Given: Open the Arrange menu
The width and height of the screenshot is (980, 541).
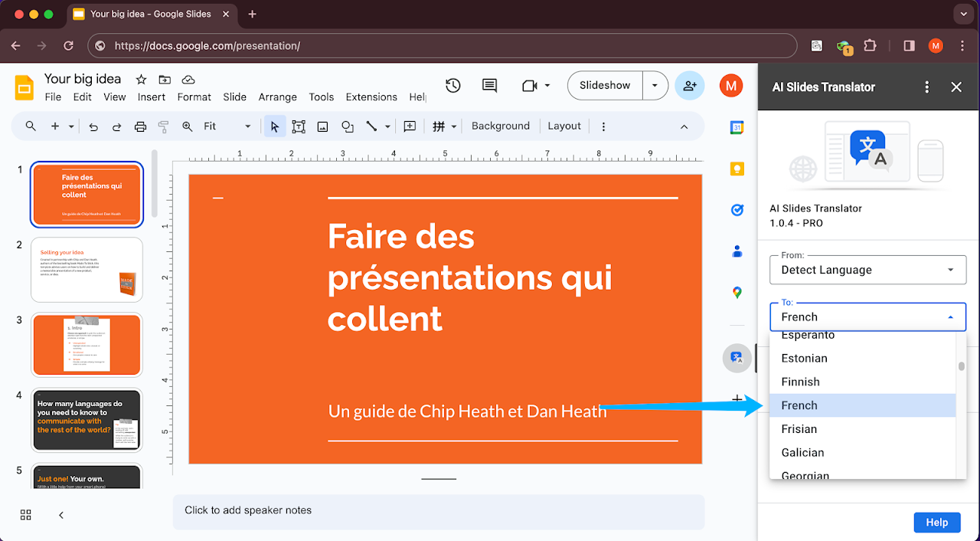Looking at the screenshot, I should tap(277, 97).
